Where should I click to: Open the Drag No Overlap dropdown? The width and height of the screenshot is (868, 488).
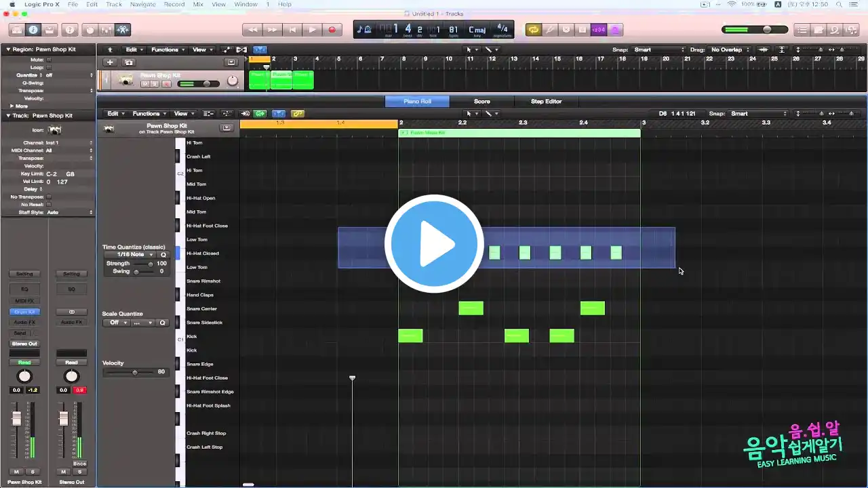pos(731,49)
